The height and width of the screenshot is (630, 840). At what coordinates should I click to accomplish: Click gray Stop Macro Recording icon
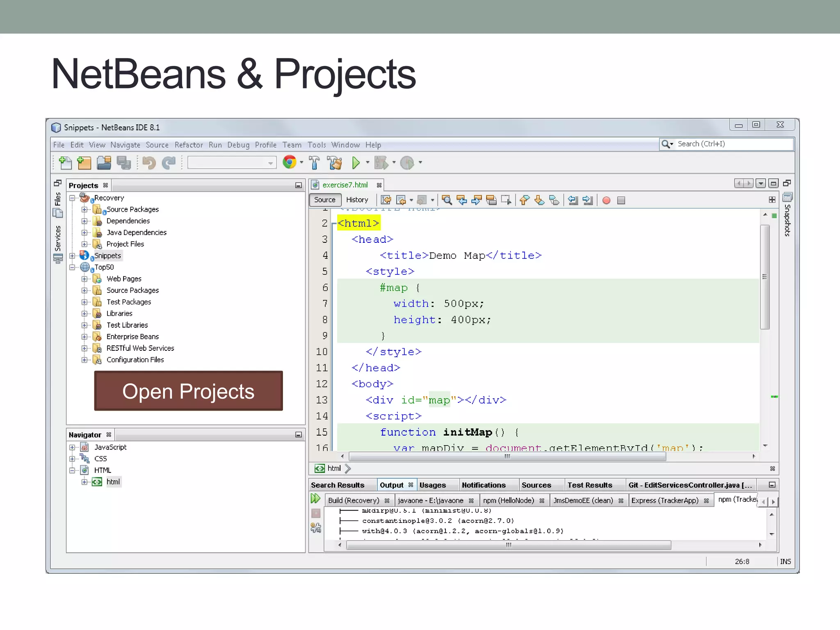click(x=621, y=200)
